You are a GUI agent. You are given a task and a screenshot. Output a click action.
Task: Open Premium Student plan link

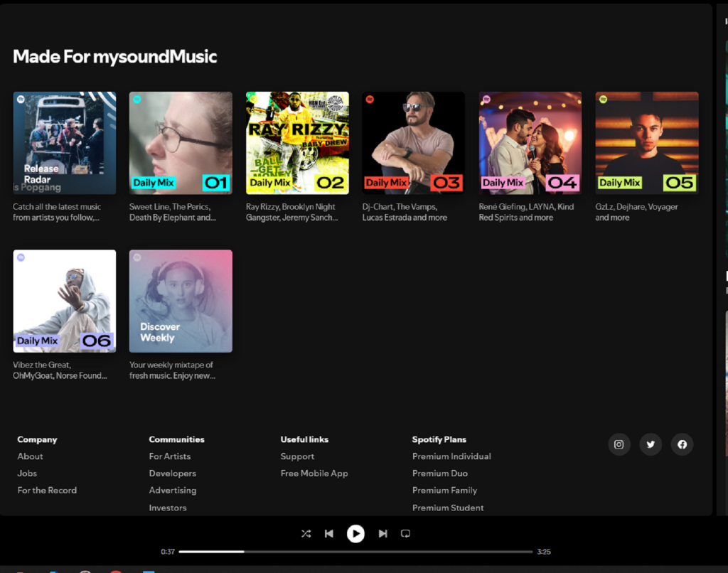[x=448, y=508]
